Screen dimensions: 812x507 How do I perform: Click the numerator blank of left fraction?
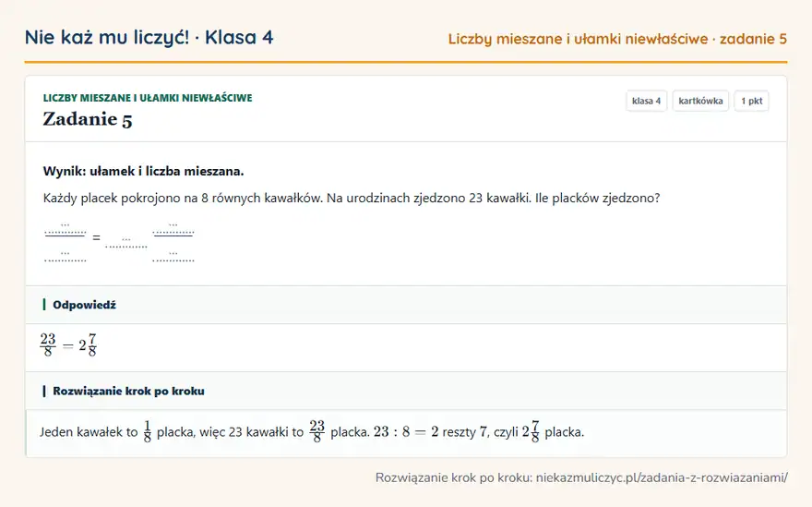pos(66,229)
